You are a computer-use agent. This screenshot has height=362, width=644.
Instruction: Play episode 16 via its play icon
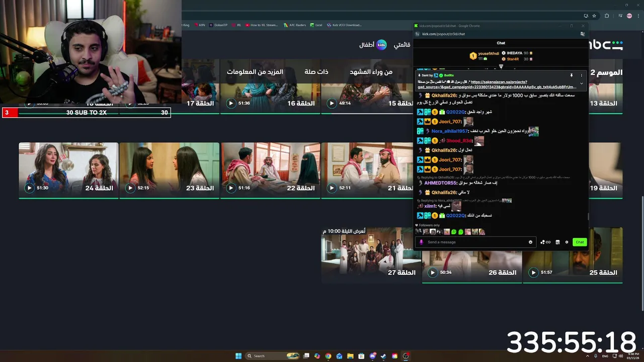[231, 103]
